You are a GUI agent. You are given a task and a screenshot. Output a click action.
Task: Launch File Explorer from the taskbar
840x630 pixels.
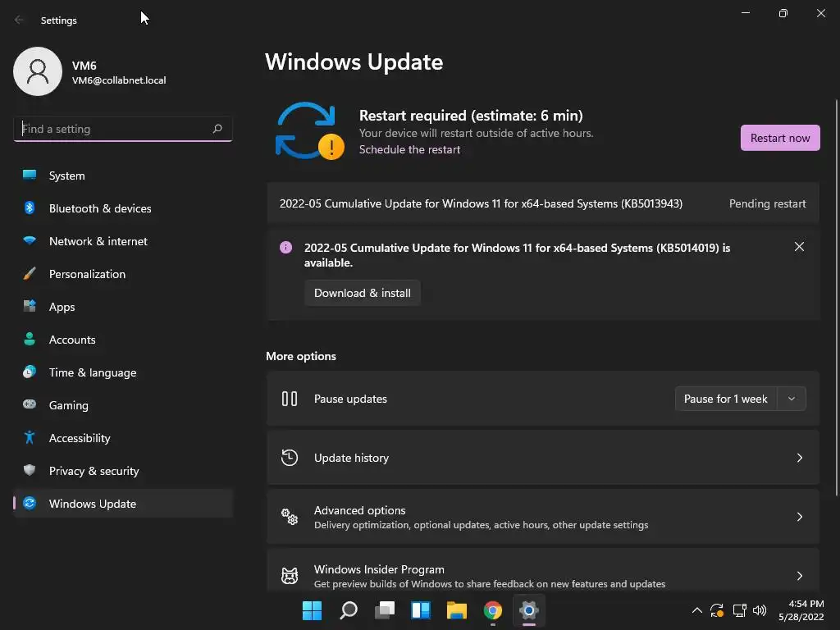(x=457, y=610)
